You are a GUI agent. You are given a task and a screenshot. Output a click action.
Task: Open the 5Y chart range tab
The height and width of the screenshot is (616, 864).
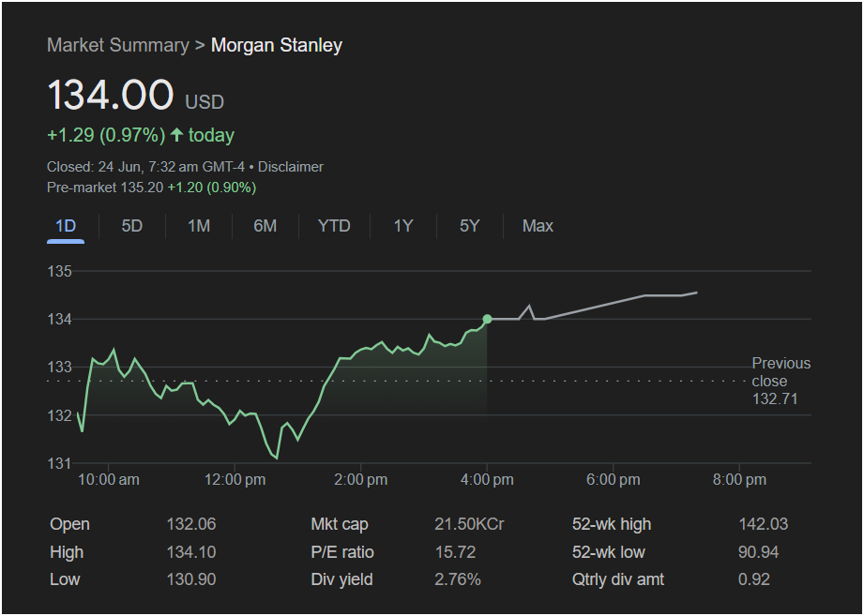coord(469,226)
